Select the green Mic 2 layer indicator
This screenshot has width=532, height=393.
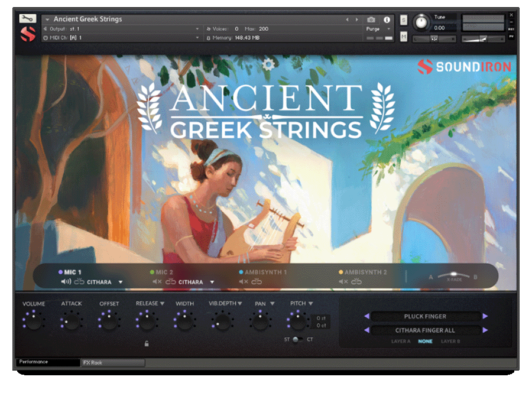[152, 272]
